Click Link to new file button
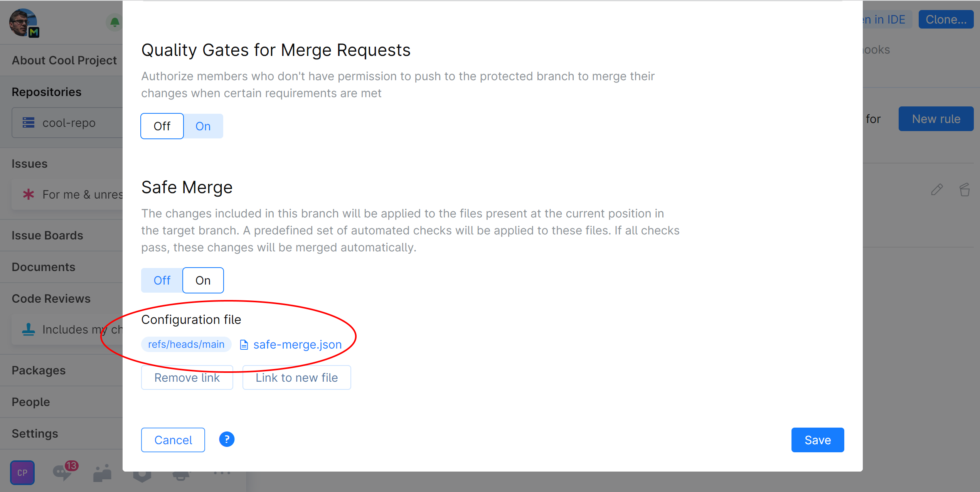Viewport: 980px width, 492px height. pyautogui.click(x=296, y=377)
